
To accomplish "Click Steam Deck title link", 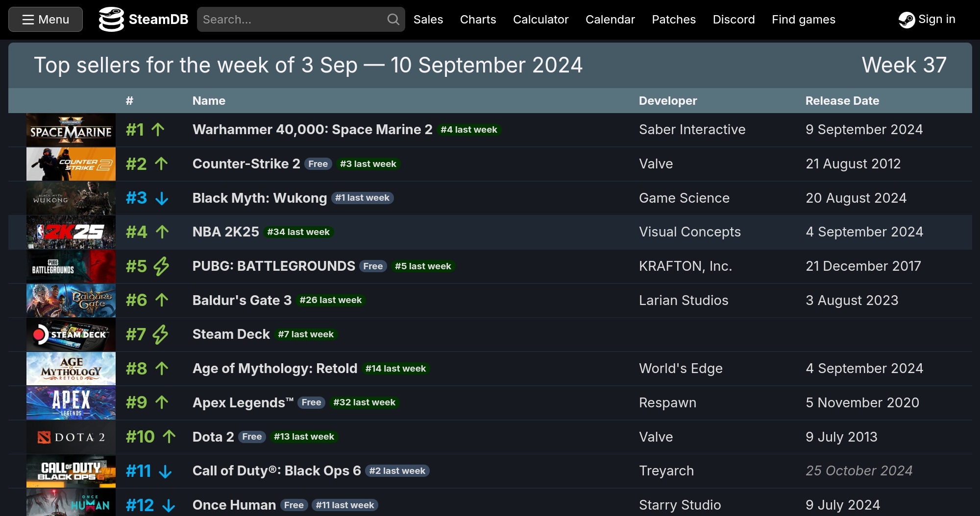I will coord(231,334).
